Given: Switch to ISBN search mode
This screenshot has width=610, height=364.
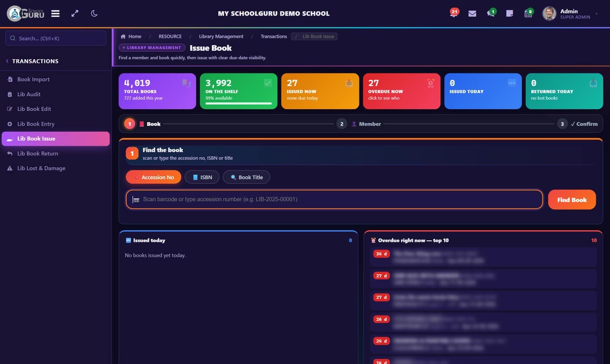Looking at the screenshot, I should pos(202,177).
